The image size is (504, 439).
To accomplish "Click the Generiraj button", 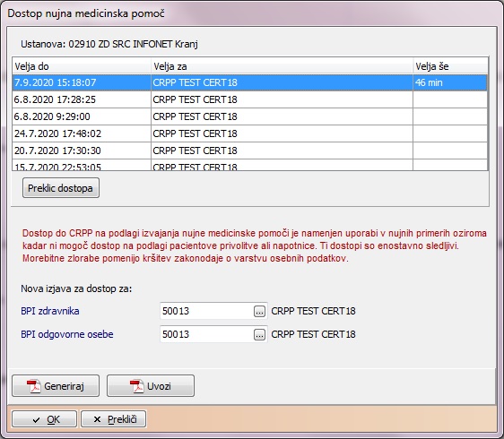I will tap(56, 385).
